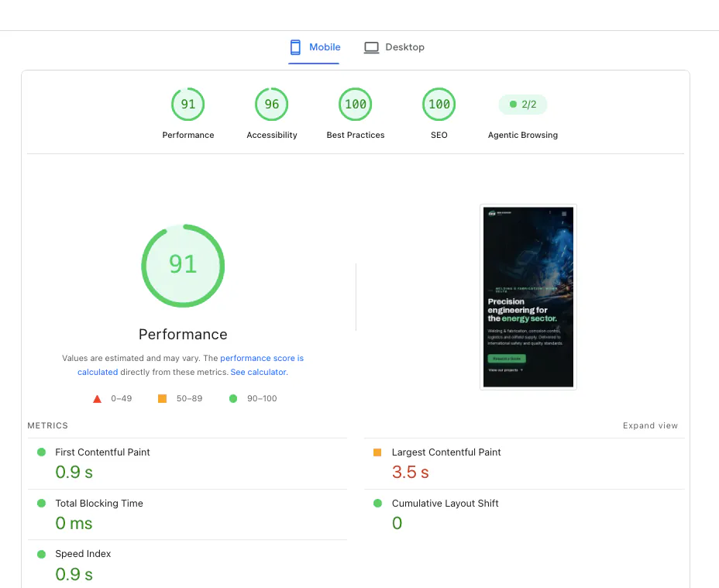
Task: Click the 50–89 legend range text
Action: click(x=189, y=398)
